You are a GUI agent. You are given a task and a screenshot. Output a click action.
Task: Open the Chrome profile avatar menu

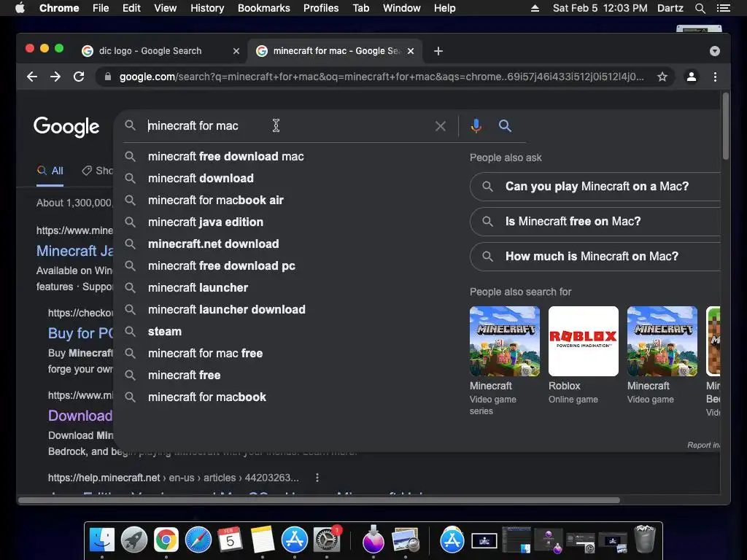tap(692, 77)
